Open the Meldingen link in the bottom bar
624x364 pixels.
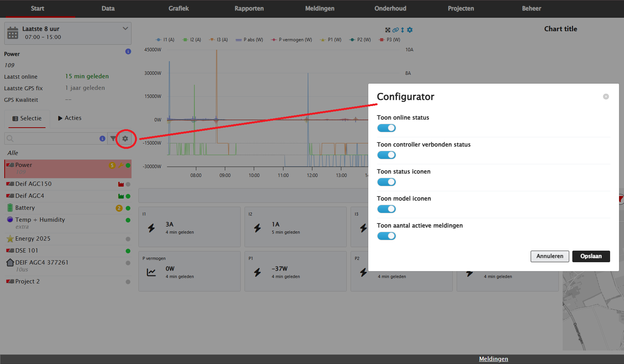[493, 359]
